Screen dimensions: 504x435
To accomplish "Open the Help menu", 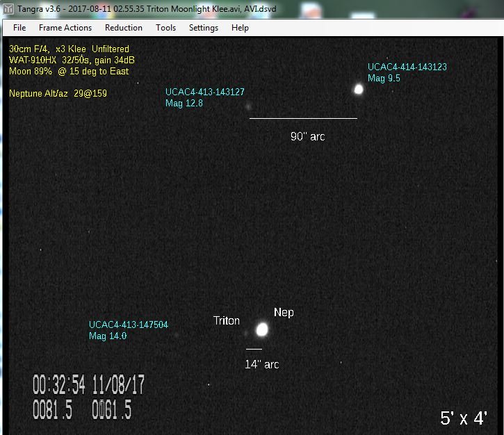I will (241, 28).
